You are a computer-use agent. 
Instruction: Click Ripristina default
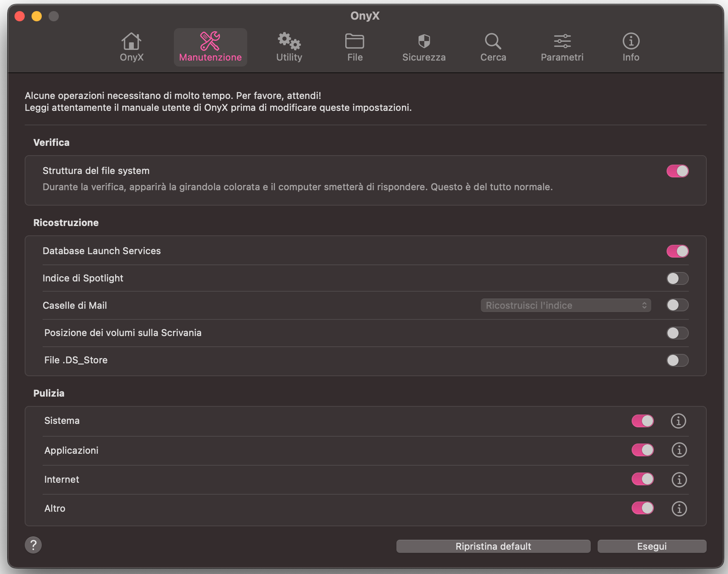tap(493, 546)
